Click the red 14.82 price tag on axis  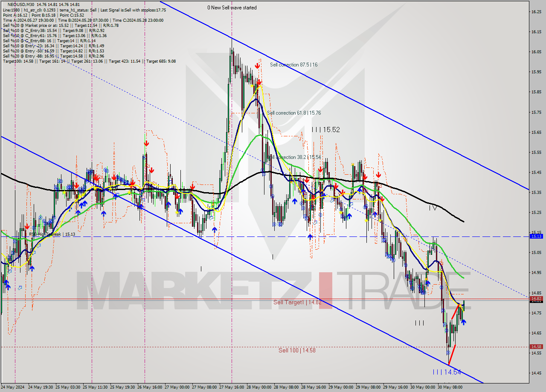(536, 299)
